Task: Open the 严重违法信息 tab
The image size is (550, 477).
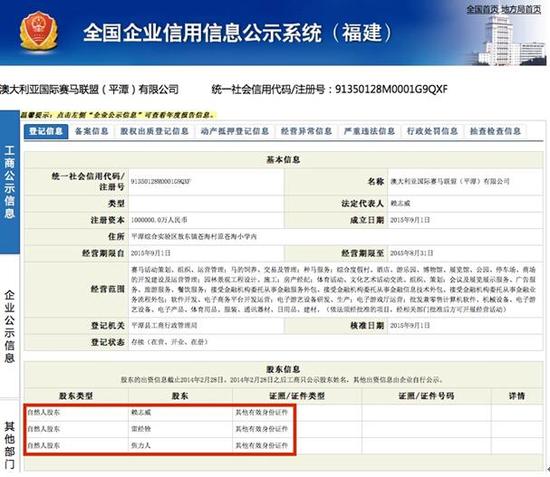Action: coord(369,131)
